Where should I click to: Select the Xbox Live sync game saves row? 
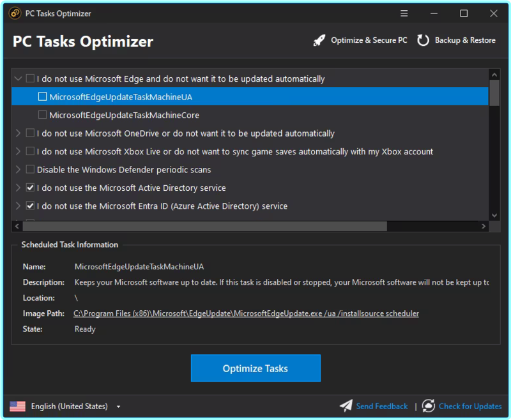[250, 151]
